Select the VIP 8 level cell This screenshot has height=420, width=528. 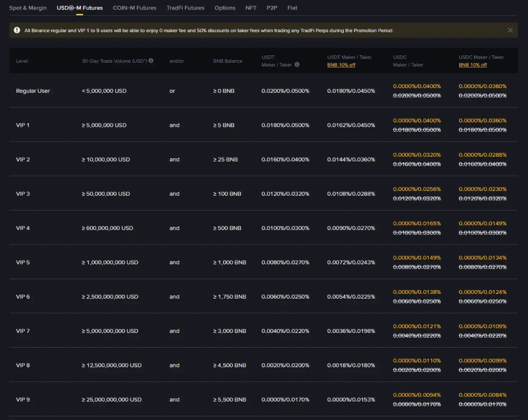[x=23, y=366]
